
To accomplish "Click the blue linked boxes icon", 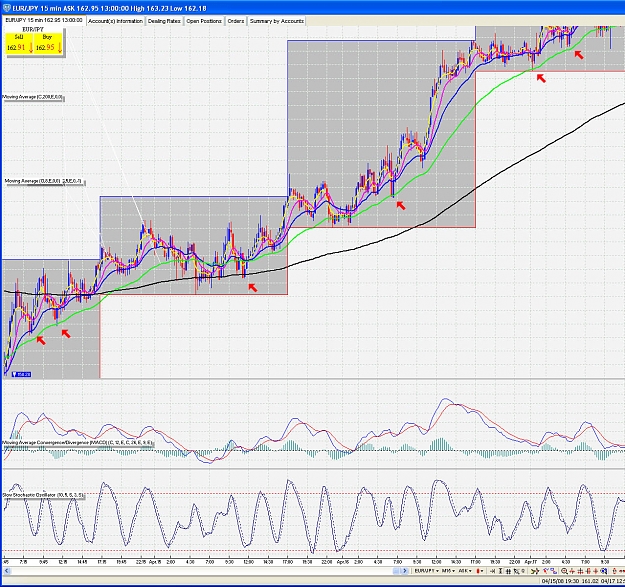I will pyautogui.click(x=554, y=571).
